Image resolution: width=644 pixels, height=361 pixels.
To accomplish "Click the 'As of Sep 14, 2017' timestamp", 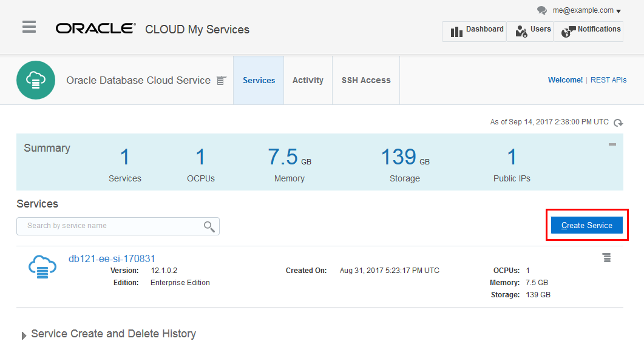I will click(x=549, y=122).
